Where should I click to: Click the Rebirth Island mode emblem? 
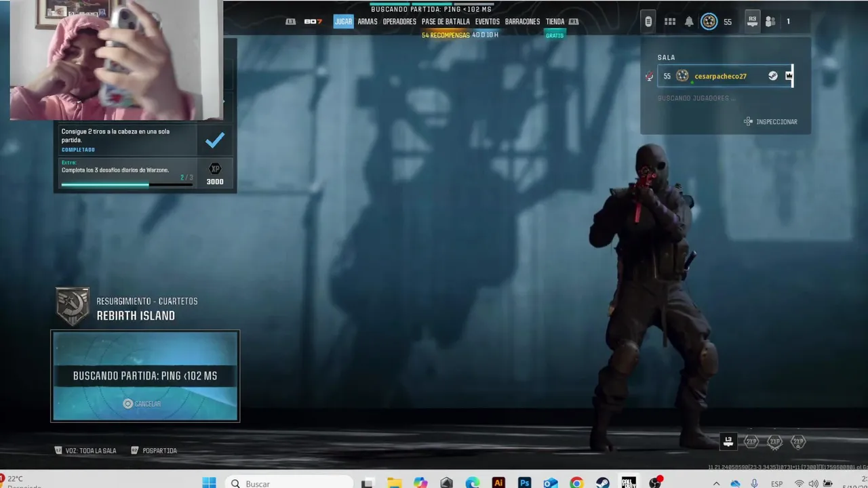[x=73, y=306]
